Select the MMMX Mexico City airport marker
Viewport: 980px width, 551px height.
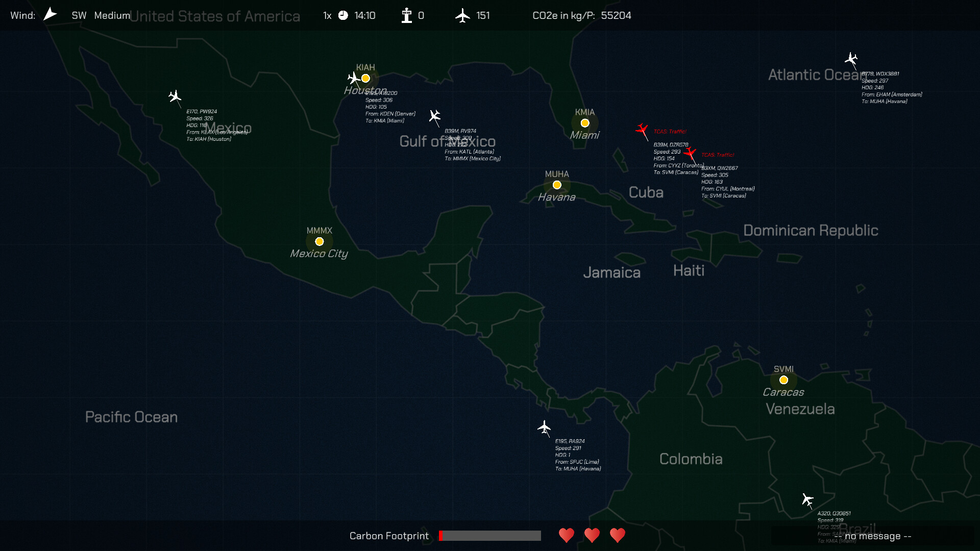[319, 241]
